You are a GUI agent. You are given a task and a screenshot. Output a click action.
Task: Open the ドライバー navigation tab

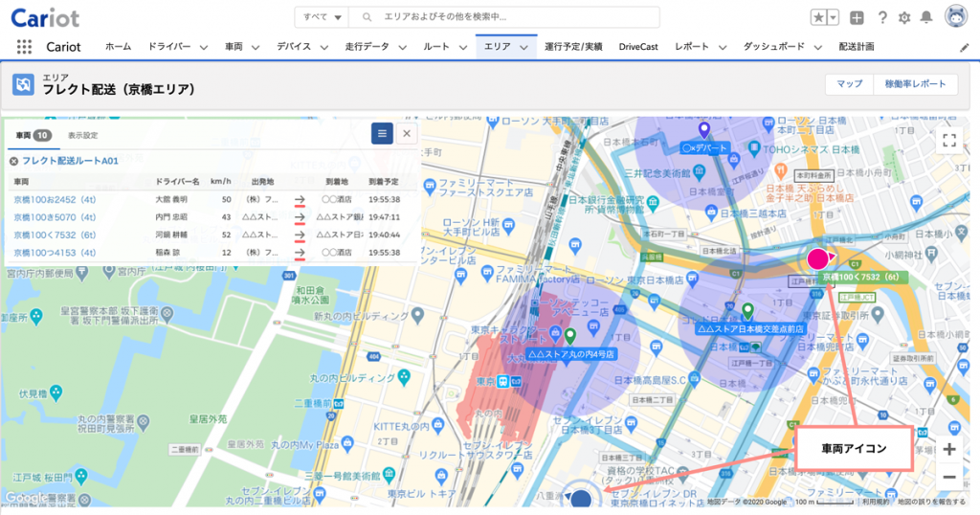click(169, 47)
